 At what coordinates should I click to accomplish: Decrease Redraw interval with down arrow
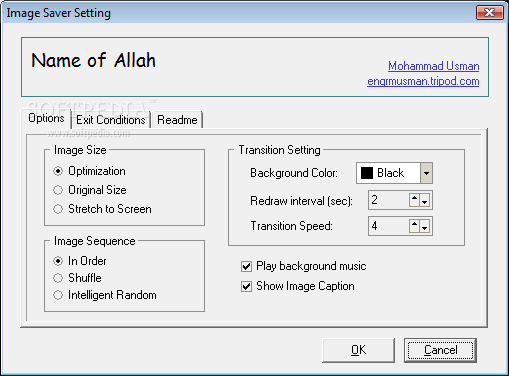click(425, 200)
